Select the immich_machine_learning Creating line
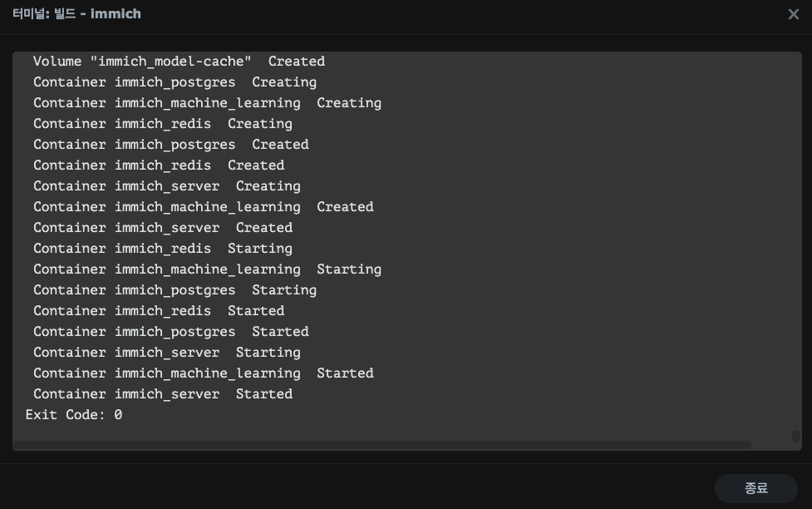812x509 pixels. 207,103
